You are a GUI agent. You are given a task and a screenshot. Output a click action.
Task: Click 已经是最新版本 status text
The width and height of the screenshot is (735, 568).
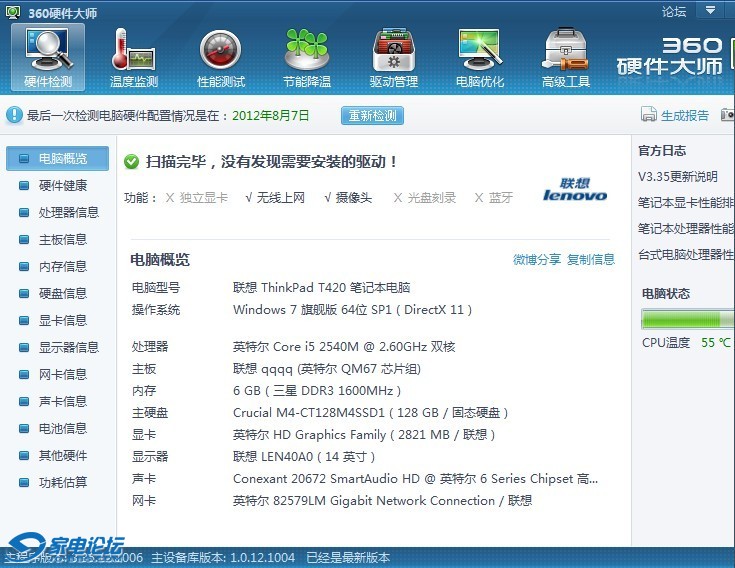pyautogui.click(x=348, y=558)
